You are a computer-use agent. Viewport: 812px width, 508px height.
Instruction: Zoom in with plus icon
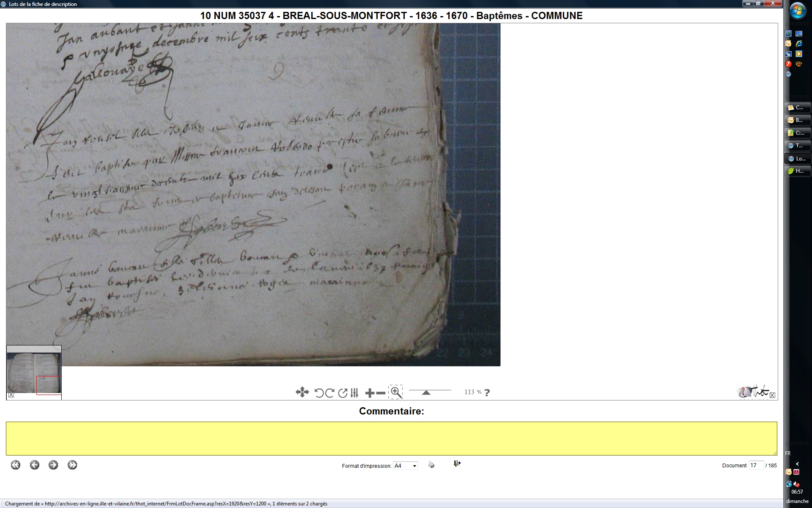(x=369, y=393)
